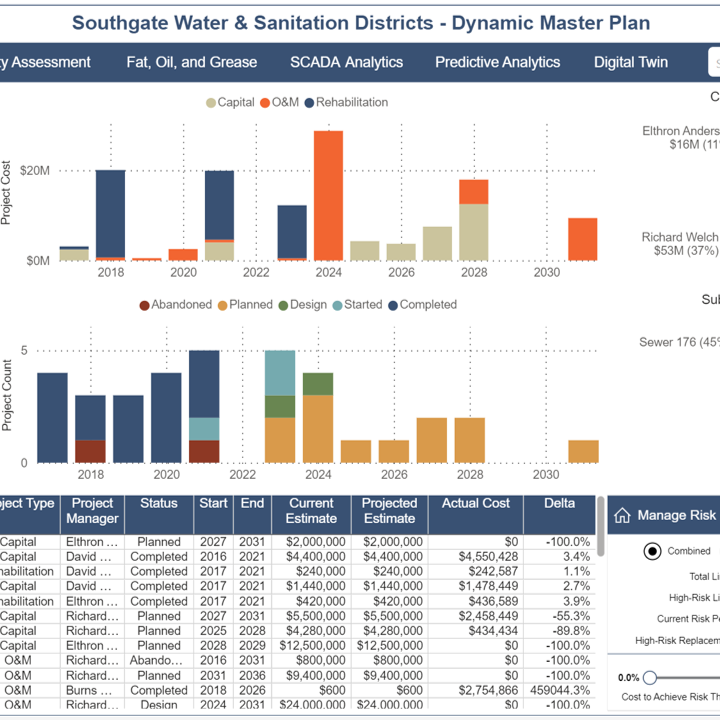Switch to the SCADA Analytics tab
The image size is (720, 720).
click(x=346, y=62)
